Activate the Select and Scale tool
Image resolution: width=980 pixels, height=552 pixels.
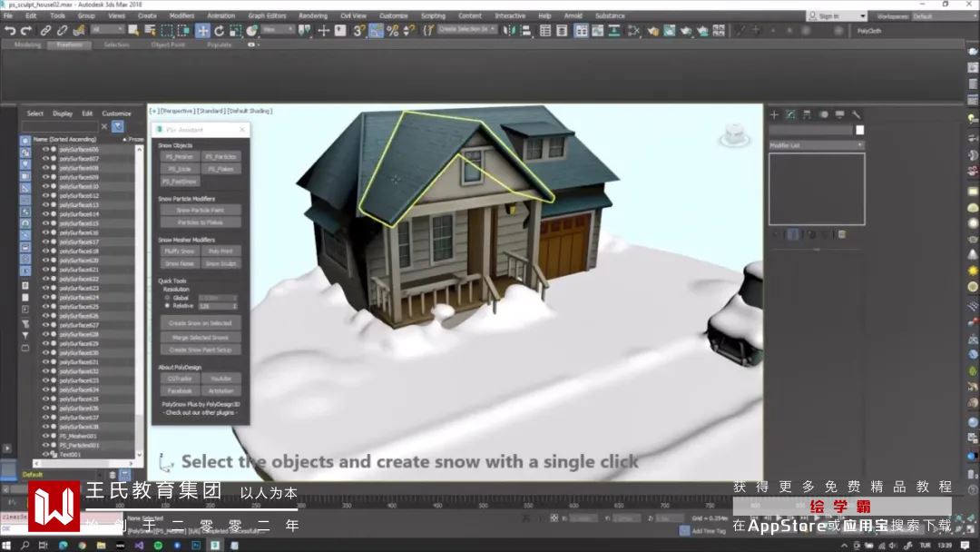[x=236, y=30]
